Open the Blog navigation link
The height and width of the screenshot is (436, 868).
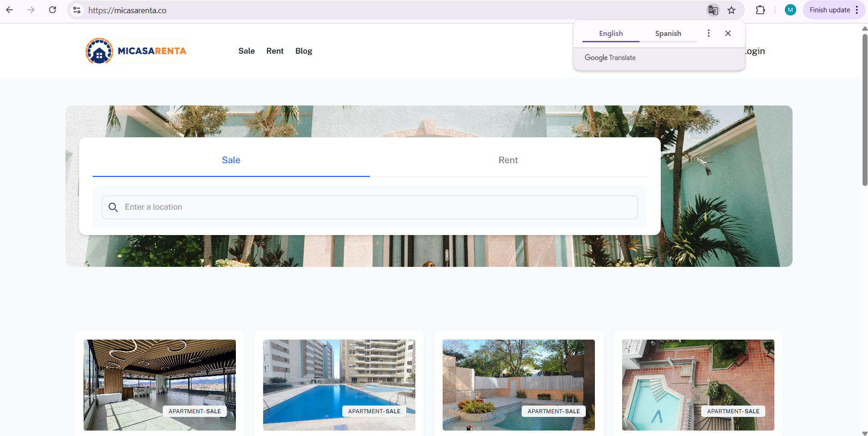point(304,51)
